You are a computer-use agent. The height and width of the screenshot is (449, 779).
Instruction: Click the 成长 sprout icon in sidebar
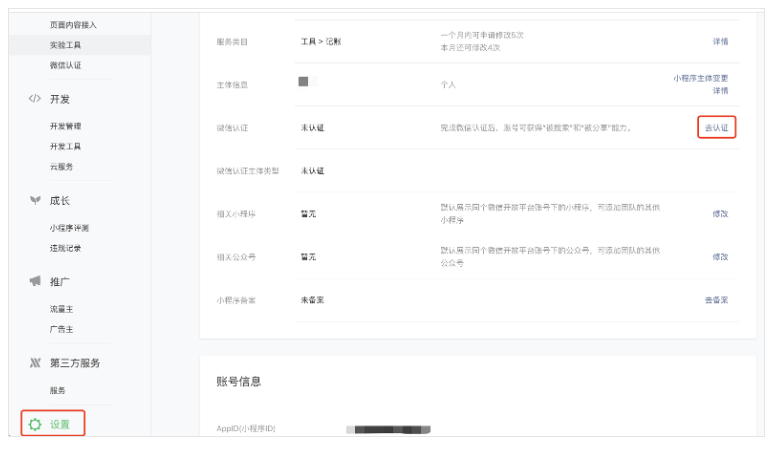click(34, 200)
